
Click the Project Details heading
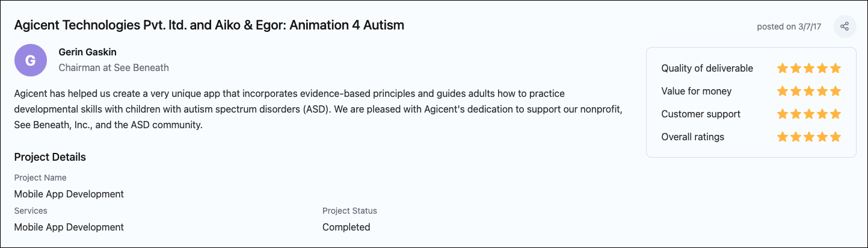pos(50,157)
